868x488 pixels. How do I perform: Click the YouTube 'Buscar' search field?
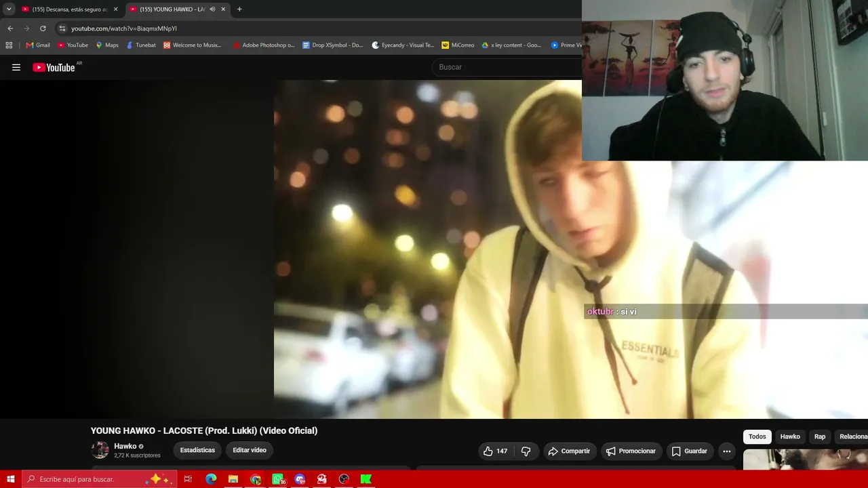point(507,67)
